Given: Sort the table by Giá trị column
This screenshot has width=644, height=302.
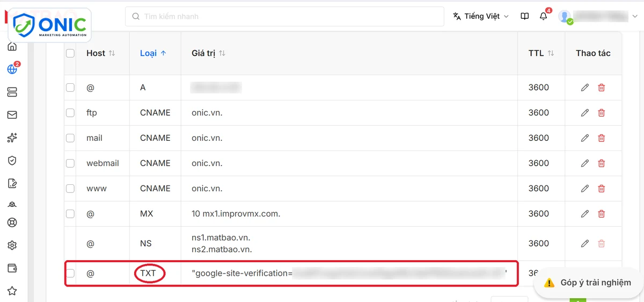Looking at the screenshot, I should click(208, 53).
